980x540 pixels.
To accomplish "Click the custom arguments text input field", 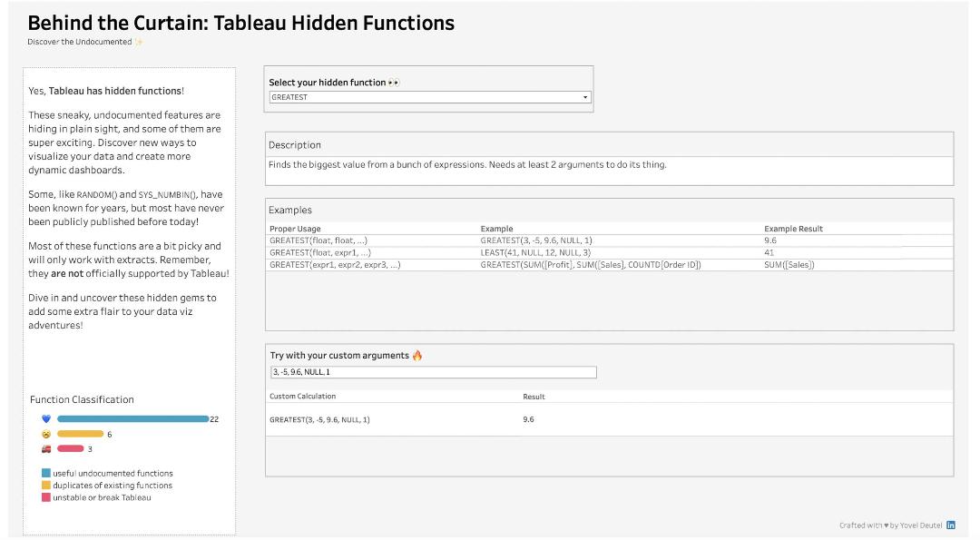I will click(433, 372).
